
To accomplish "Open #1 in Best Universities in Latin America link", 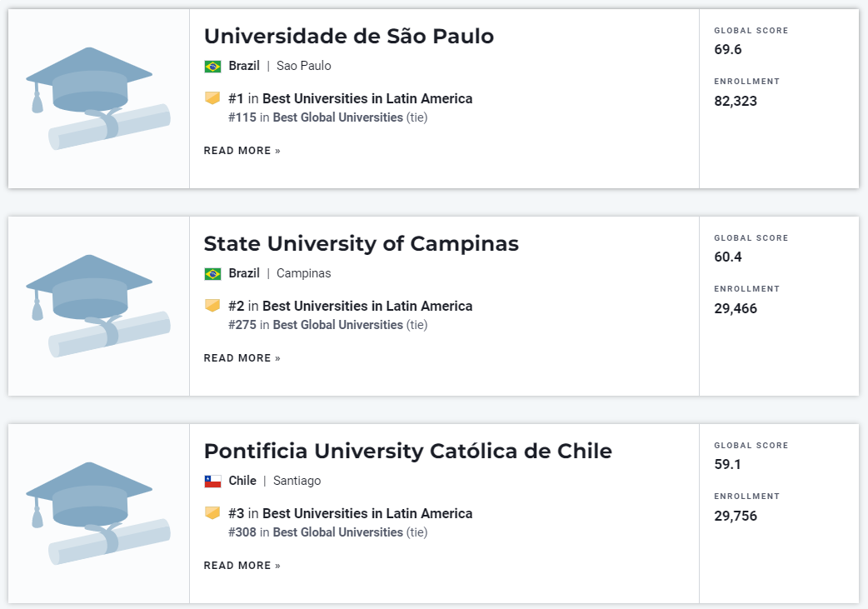I will pyautogui.click(x=351, y=98).
